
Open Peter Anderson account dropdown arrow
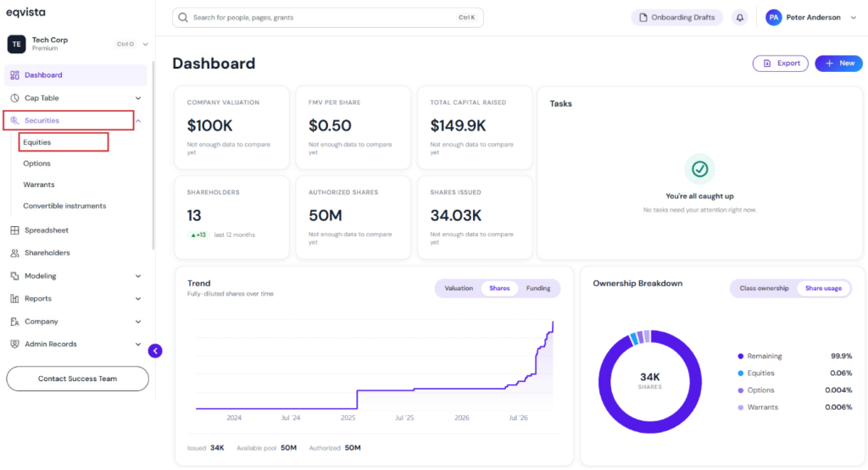(x=854, y=18)
